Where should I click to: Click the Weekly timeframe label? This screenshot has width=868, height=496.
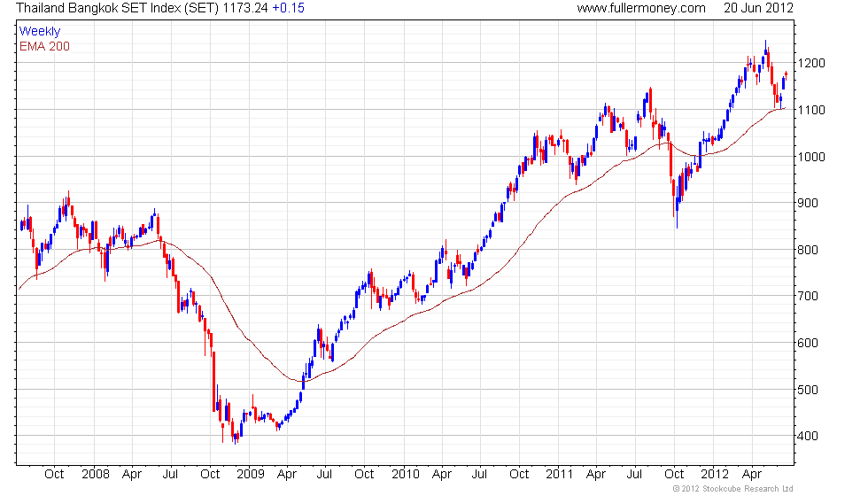tap(39, 32)
